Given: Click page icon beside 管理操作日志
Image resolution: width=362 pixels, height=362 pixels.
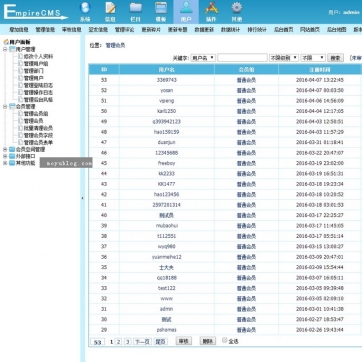Looking at the screenshot, I should (20, 92).
